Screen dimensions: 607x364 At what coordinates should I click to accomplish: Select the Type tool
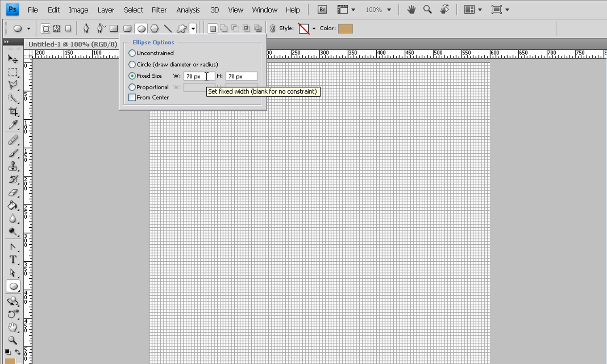pos(13,260)
